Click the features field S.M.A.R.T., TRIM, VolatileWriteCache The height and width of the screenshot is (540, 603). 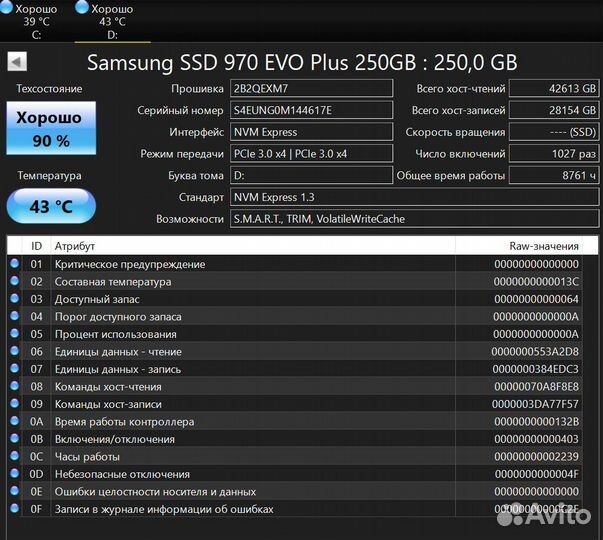coord(415,219)
